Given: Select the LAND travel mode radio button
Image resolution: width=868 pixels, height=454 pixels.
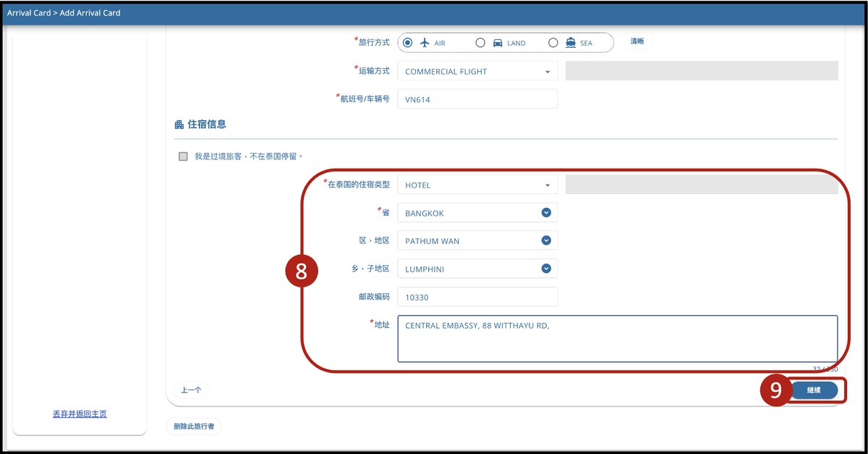Looking at the screenshot, I should (x=480, y=43).
